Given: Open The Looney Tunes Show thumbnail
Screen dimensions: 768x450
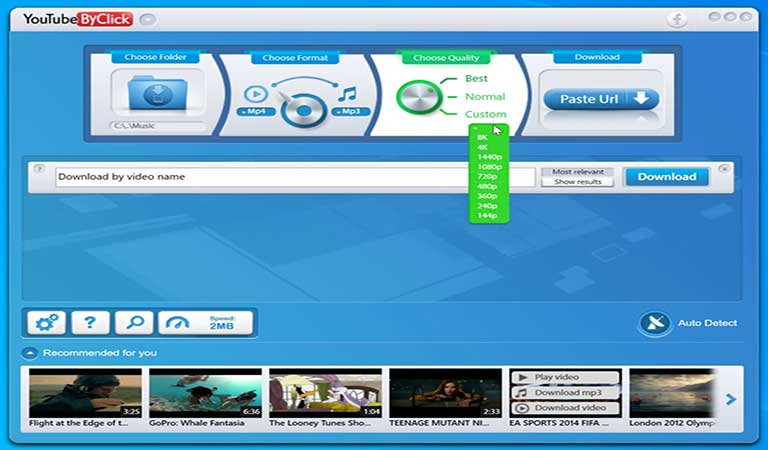Looking at the screenshot, I should [325, 393].
